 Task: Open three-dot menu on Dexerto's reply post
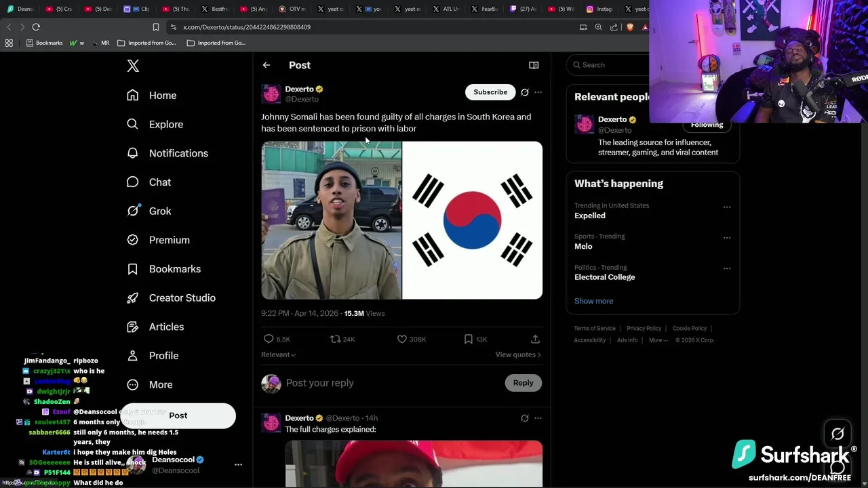click(538, 418)
